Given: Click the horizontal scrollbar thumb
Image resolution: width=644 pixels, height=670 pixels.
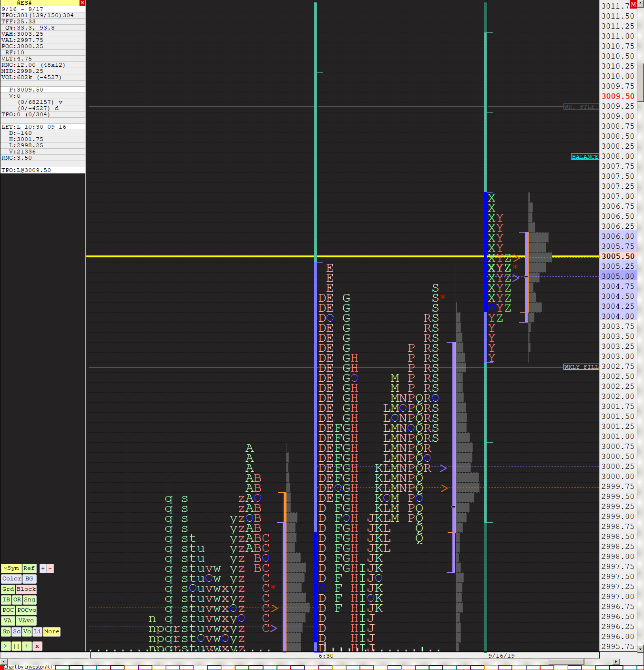Looking at the screenshot, I should tap(566, 661).
